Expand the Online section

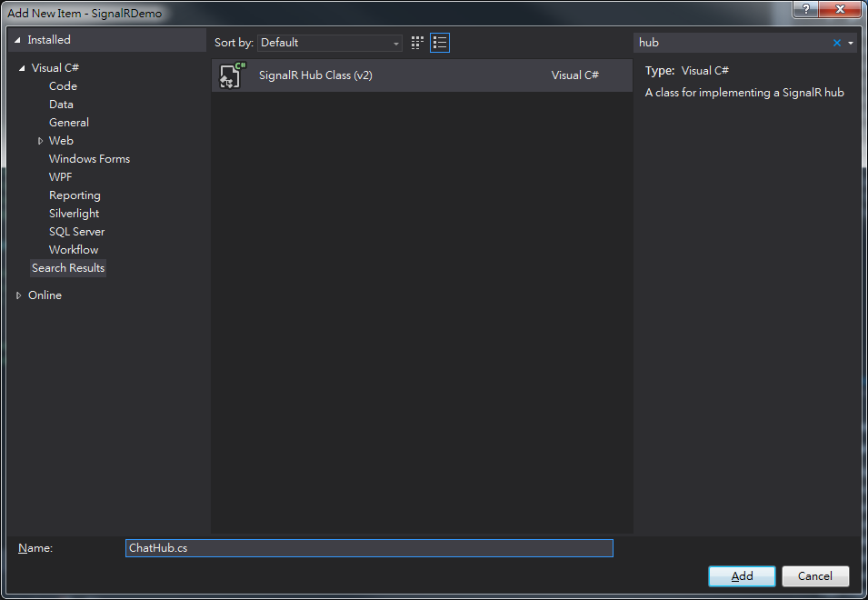click(x=19, y=295)
